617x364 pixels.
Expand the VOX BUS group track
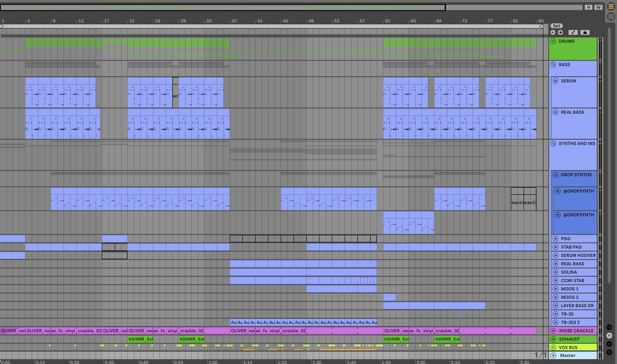(553, 347)
